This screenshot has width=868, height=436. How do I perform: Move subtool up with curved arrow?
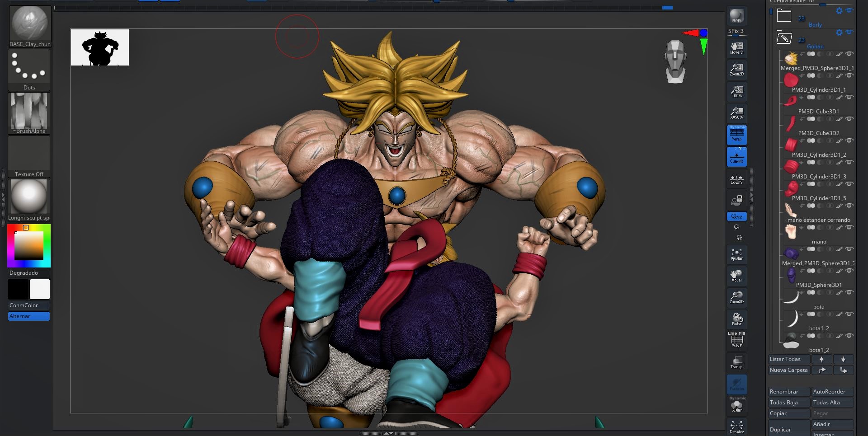pos(821,370)
